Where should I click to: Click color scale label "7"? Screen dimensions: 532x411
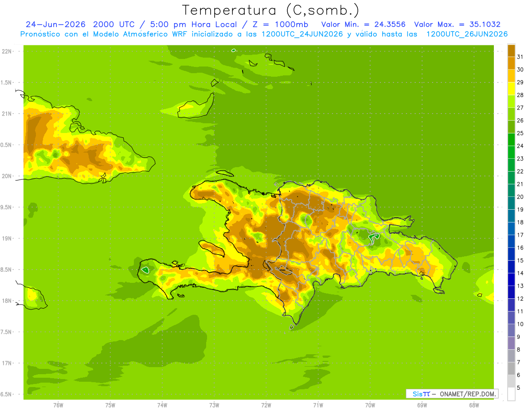click(x=519, y=362)
